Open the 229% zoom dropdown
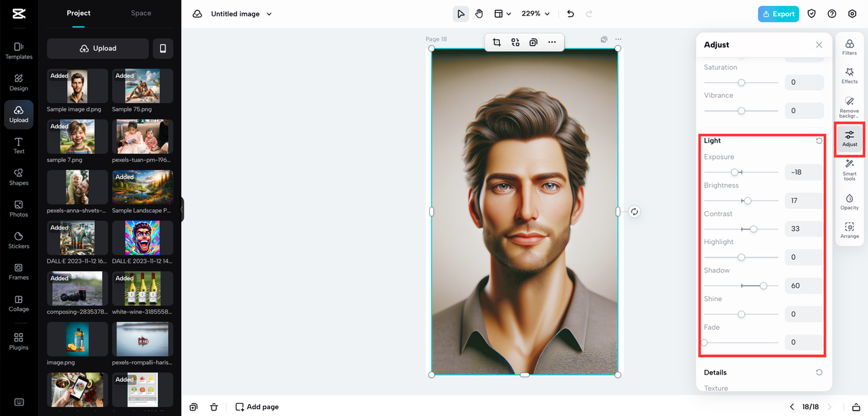The width and height of the screenshot is (868, 416). coord(536,14)
